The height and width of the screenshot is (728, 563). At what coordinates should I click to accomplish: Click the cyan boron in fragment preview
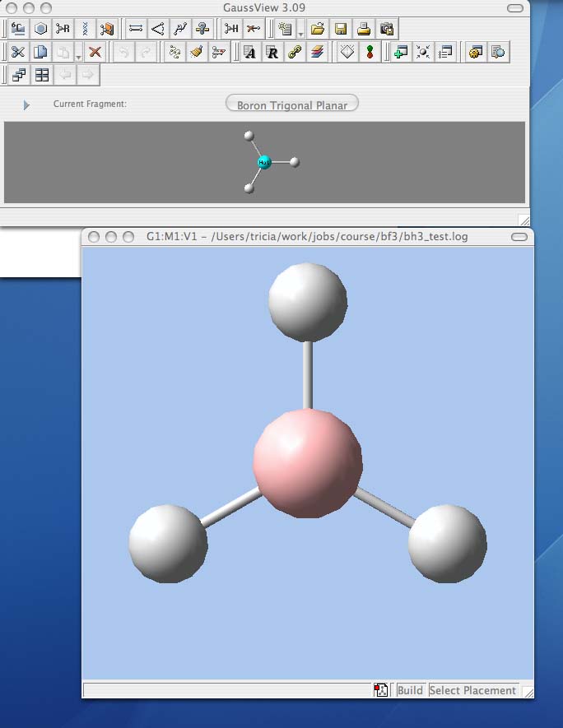(x=264, y=162)
